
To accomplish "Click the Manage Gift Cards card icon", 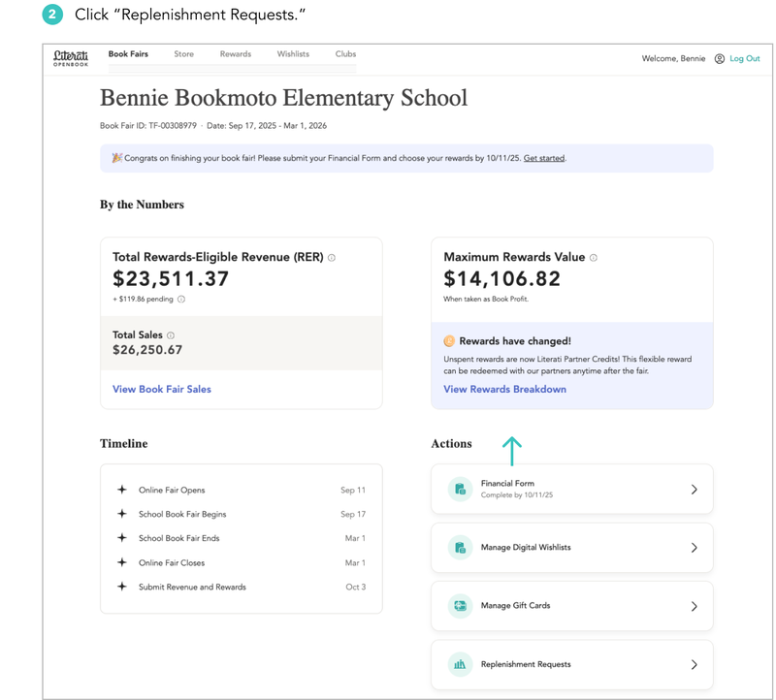I will [x=460, y=606].
